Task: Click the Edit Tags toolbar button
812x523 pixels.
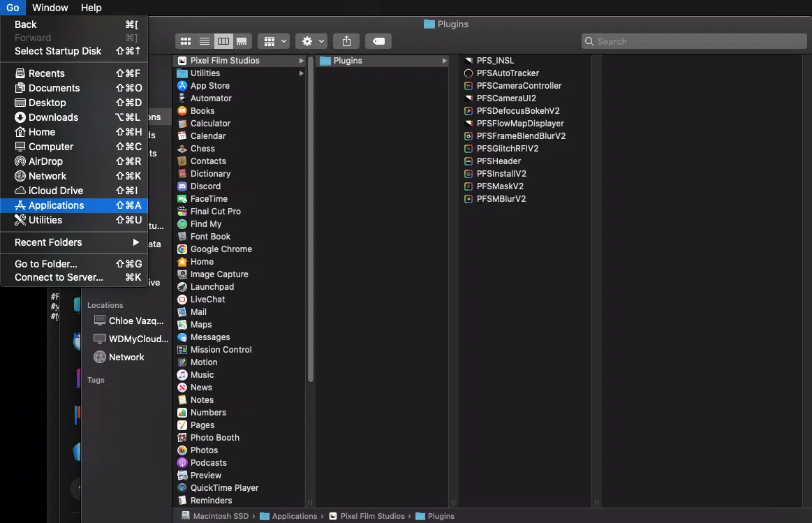Action: click(x=378, y=41)
